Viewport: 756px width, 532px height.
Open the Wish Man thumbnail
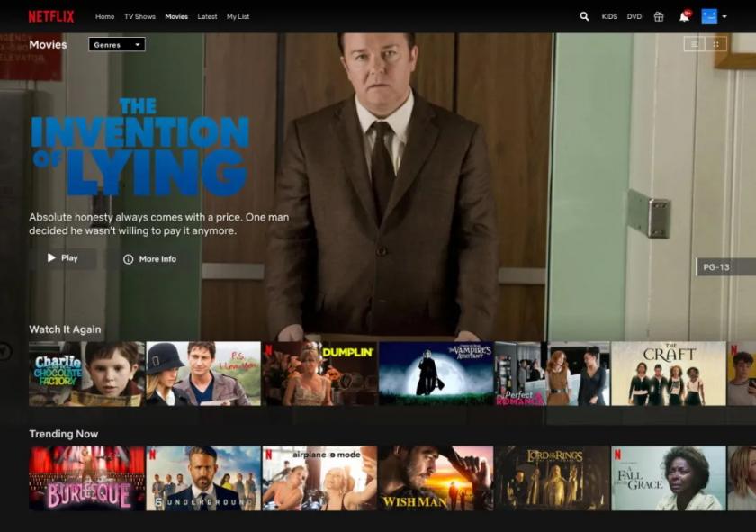[436, 478]
